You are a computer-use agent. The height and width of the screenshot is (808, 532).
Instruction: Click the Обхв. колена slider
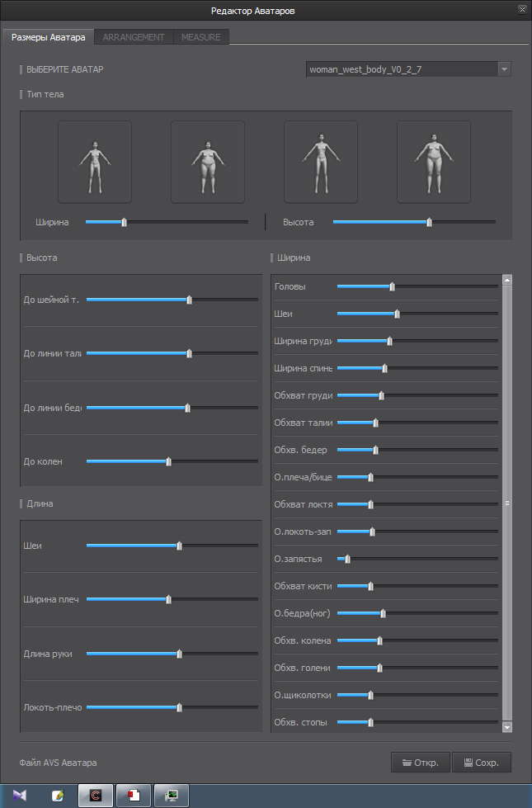pyautogui.click(x=417, y=640)
